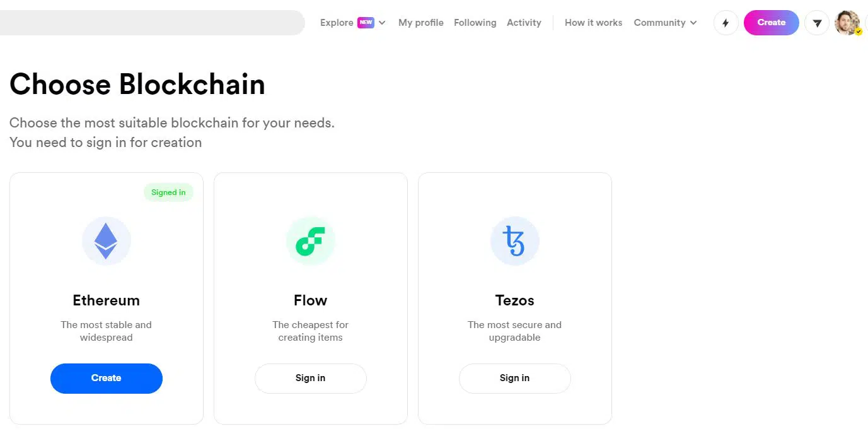
Task: Expand the Community dropdown menu
Action: (x=665, y=23)
